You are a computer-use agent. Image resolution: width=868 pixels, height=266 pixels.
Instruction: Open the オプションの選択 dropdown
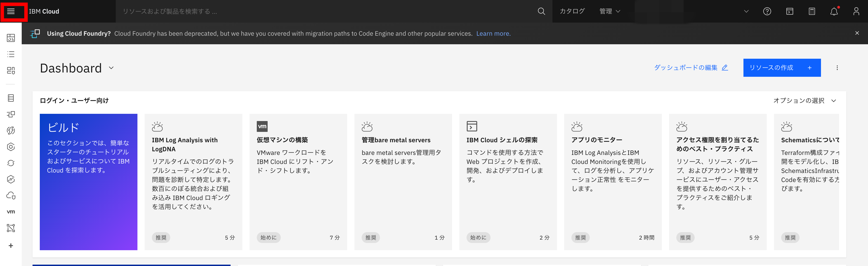pos(805,100)
